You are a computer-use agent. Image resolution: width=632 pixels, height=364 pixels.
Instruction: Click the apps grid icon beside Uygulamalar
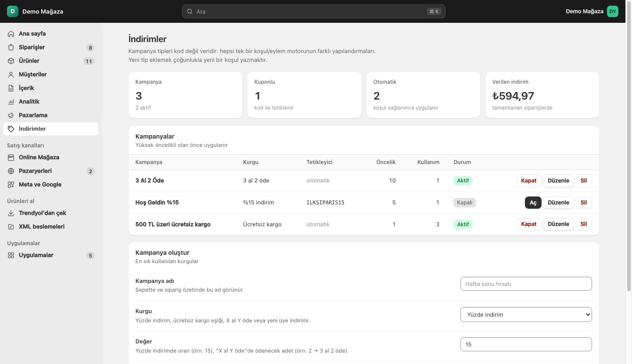11,255
